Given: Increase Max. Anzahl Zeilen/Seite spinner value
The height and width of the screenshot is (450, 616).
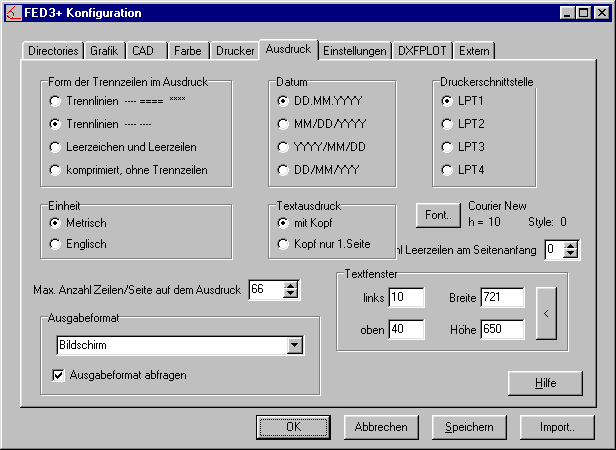Looking at the screenshot, I should [291, 285].
